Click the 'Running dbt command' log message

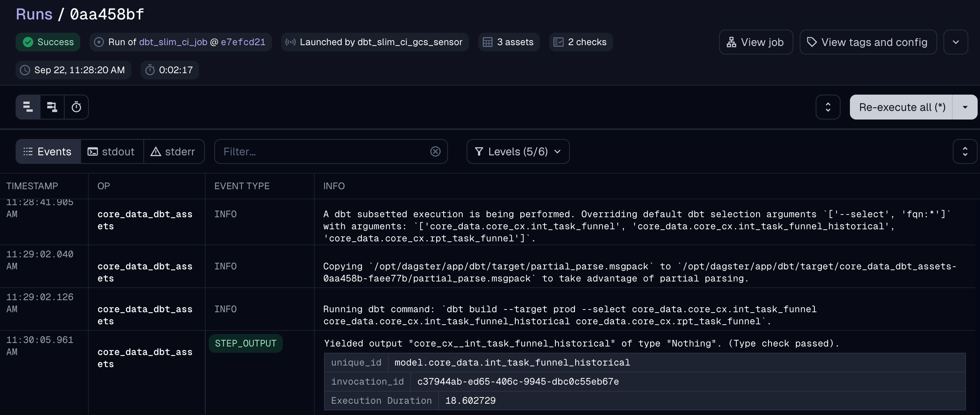point(570,315)
